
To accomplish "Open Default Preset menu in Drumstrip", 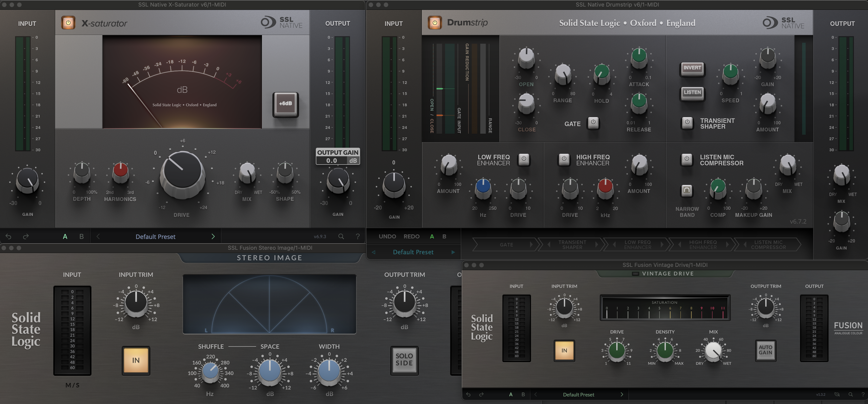I will (x=413, y=252).
